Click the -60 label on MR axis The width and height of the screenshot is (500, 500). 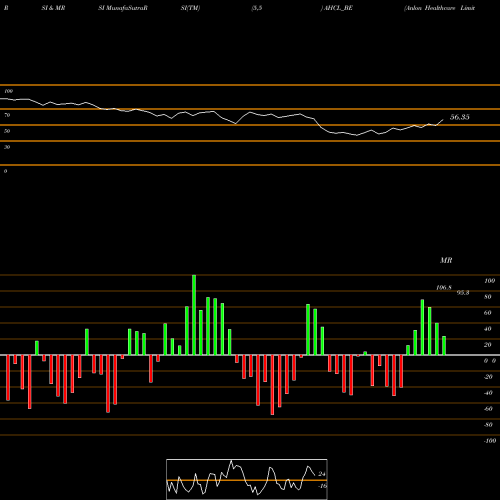pyautogui.click(x=488, y=409)
